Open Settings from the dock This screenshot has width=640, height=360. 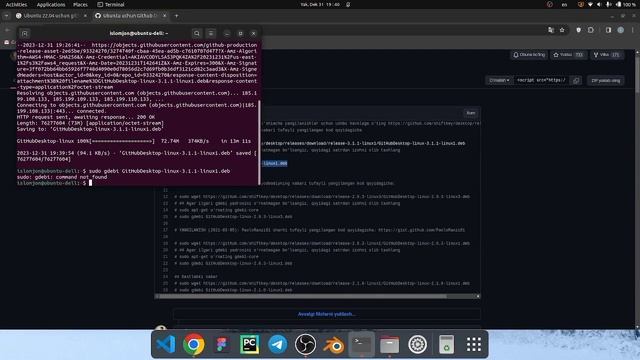[x=418, y=344]
